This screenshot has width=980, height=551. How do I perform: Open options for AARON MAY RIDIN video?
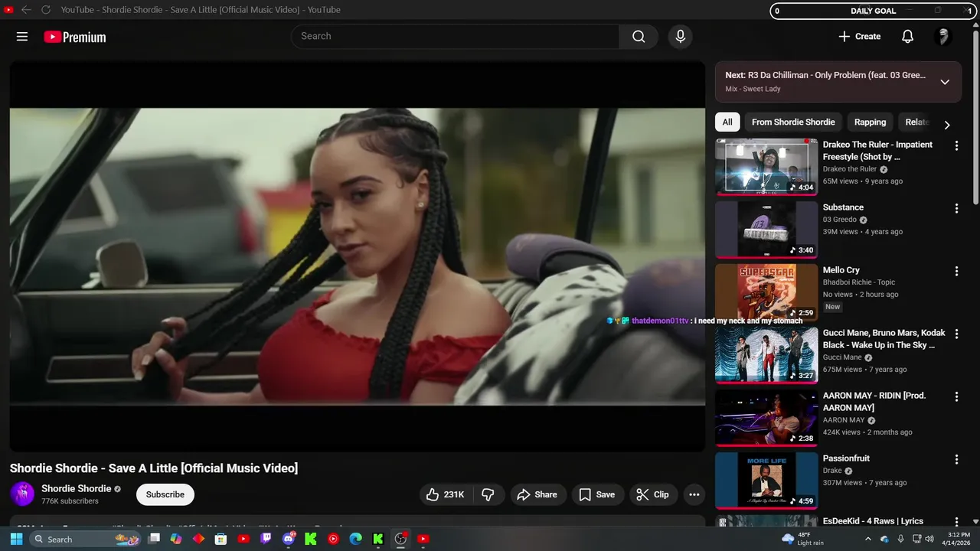tap(956, 396)
